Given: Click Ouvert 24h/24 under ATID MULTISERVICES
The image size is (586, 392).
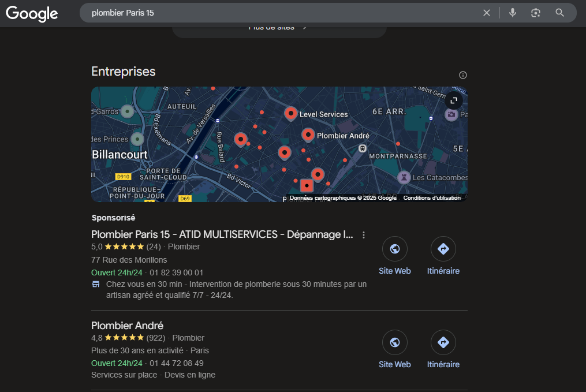Looking at the screenshot, I should pos(117,272).
